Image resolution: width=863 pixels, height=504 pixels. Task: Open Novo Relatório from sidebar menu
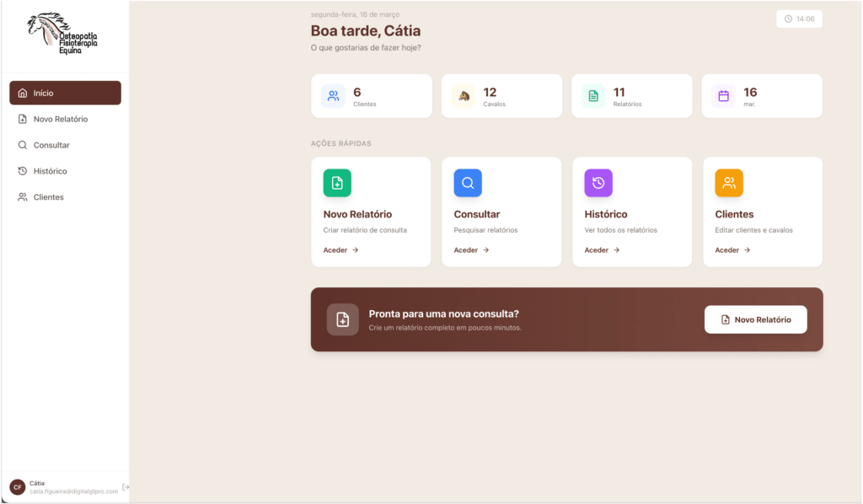click(x=65, y=119)
